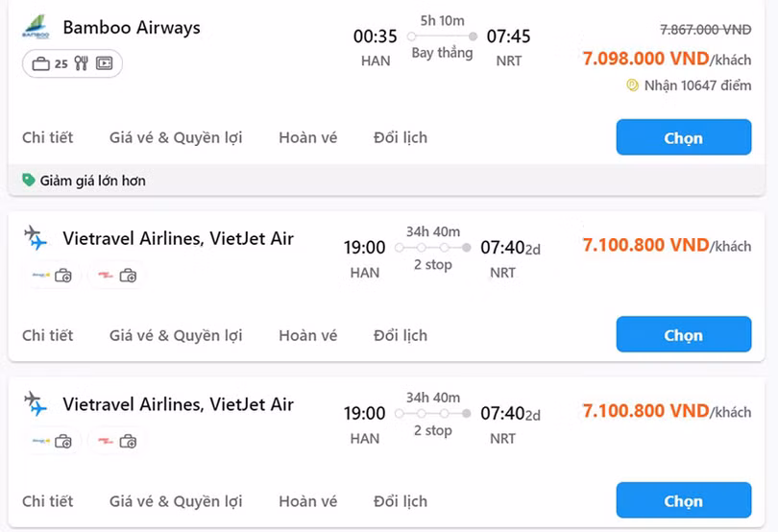Open Chi tiết tab for Bamboo Airways flight
778x532 pixels.
47,137
